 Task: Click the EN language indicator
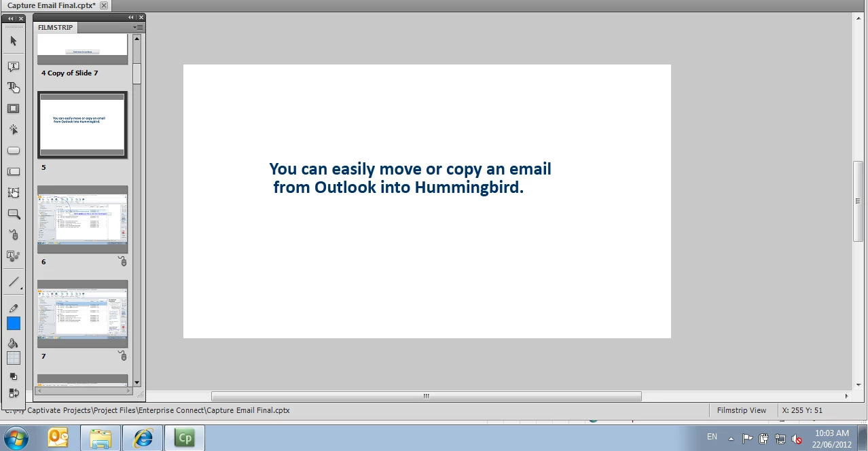click(x=712, y=437)
